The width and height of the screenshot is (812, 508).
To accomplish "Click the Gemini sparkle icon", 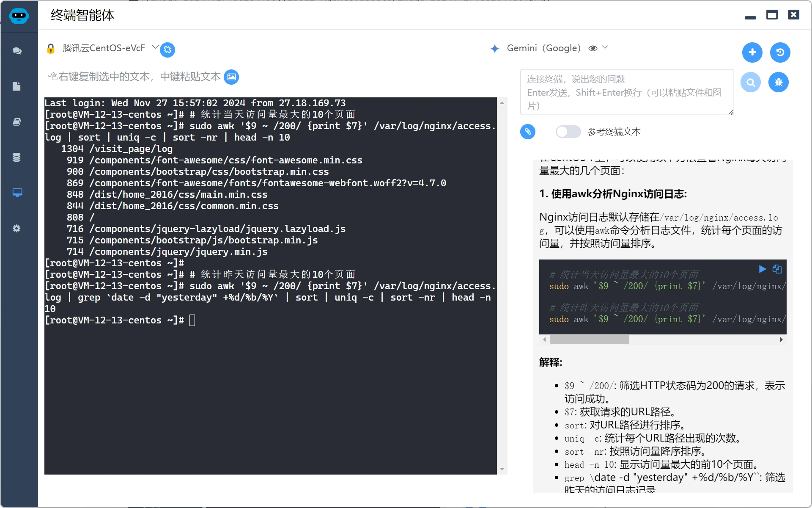I will (x=494, y=49).
